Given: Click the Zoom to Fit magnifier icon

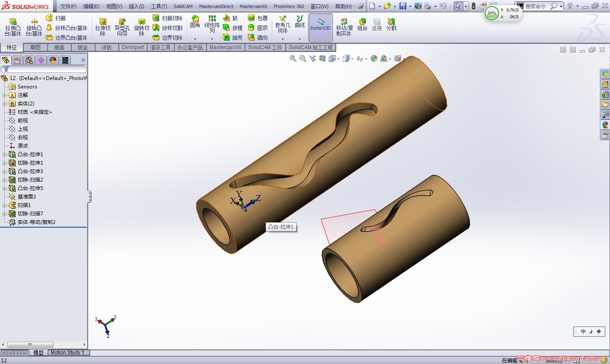Looking at the screenshot, I should [293, 58].
